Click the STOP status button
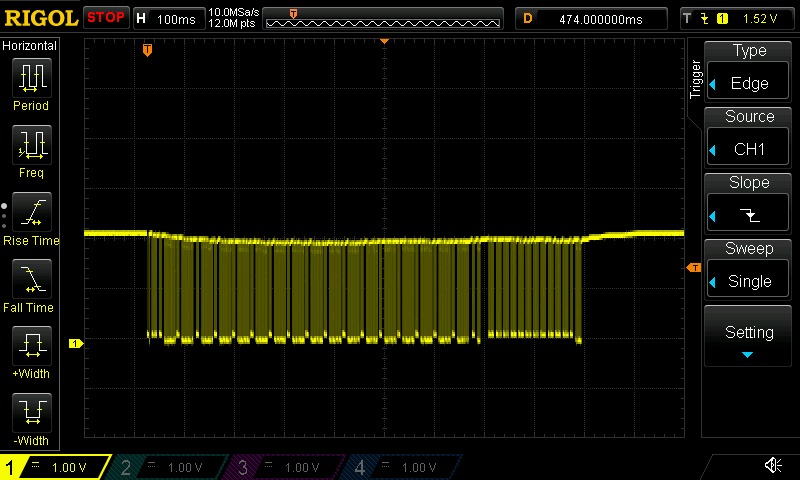 (106, 18)
